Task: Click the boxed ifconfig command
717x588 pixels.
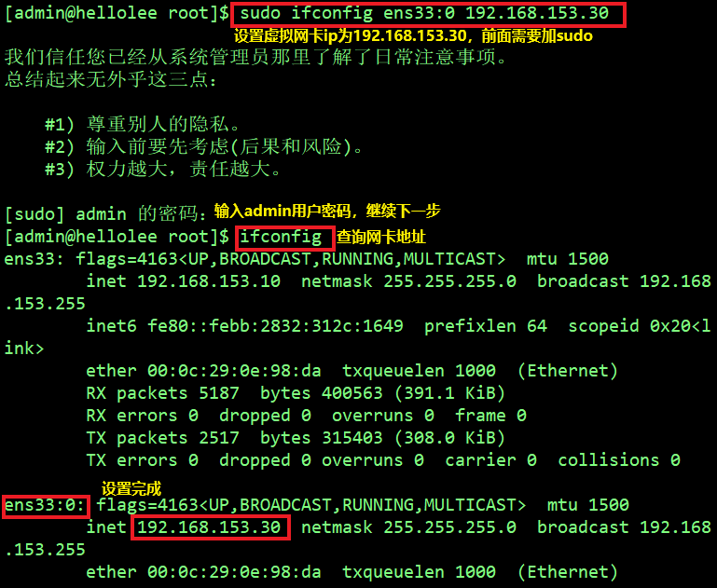Action: 281,238
